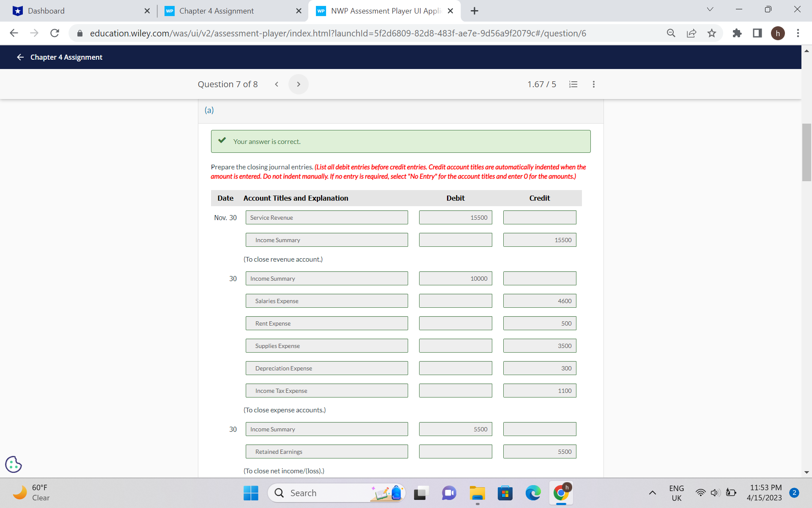Open File Explorer from the taskbar

tap(477, 493)
